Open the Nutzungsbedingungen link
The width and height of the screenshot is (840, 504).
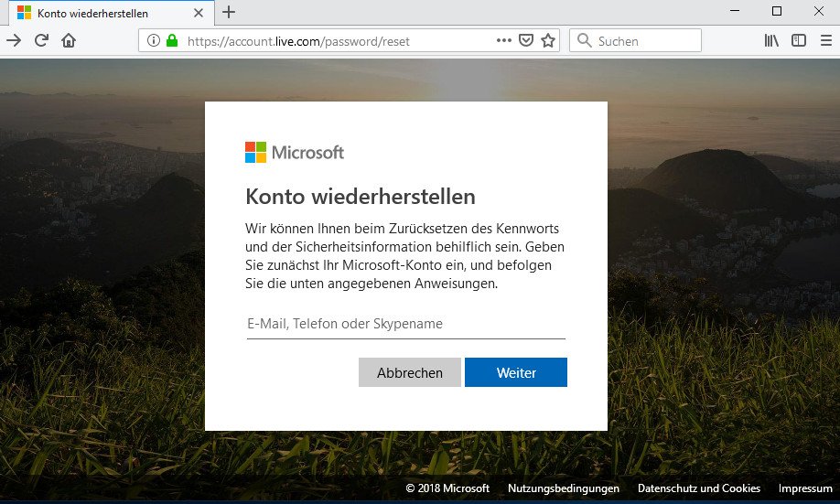click(564, 488)
